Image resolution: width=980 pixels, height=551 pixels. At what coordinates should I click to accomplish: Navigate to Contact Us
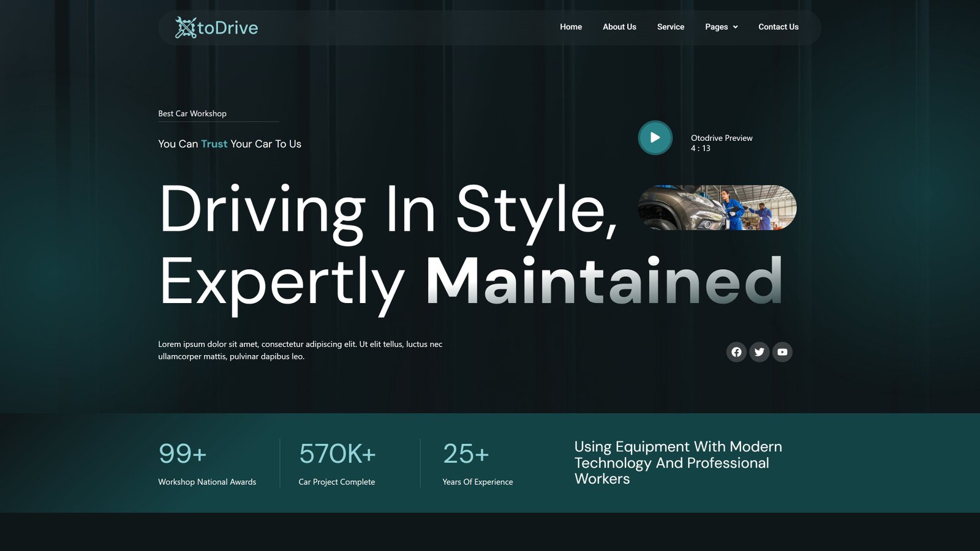click(x=778, y=27)
